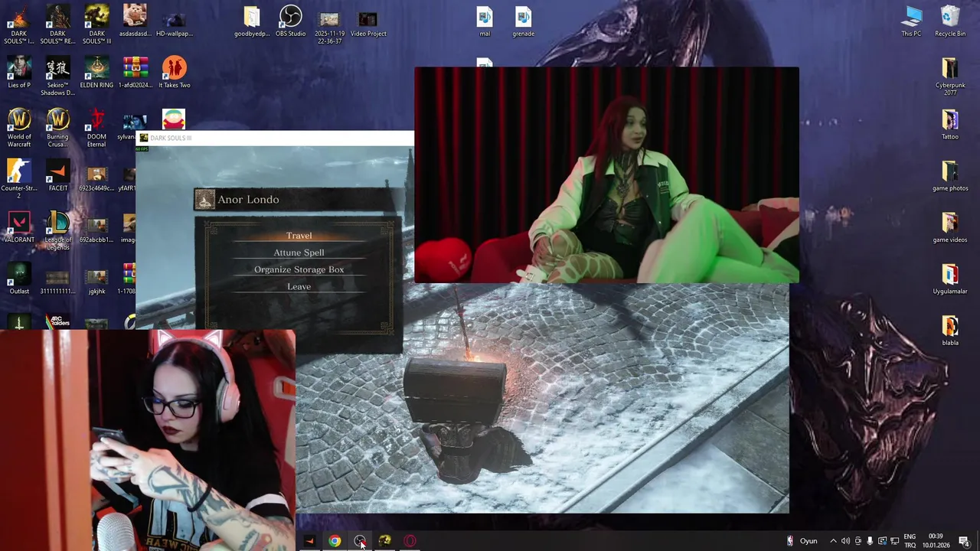The width and height of the screenshot is (980, 551).
Task: Click the microphone tray icon
Action: [870, 541]
